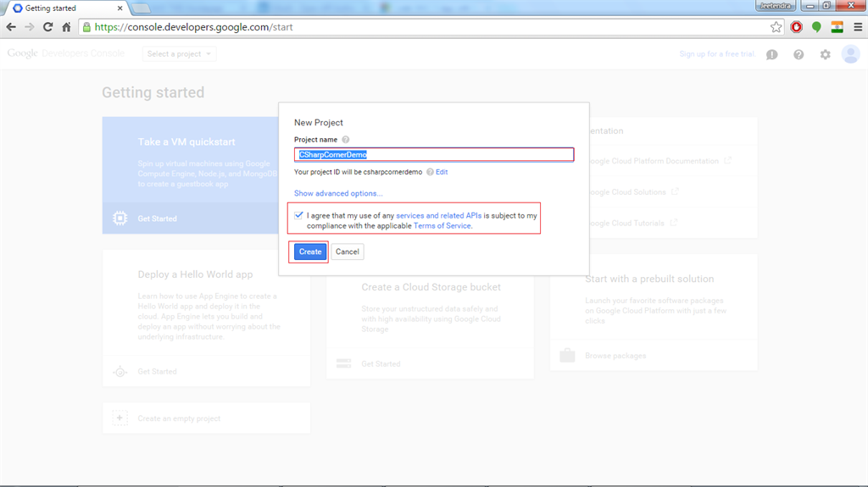The height and width of the screenshot is (487, 868).
Task: Open the feedback notification icon in console header
Action: 771,54
